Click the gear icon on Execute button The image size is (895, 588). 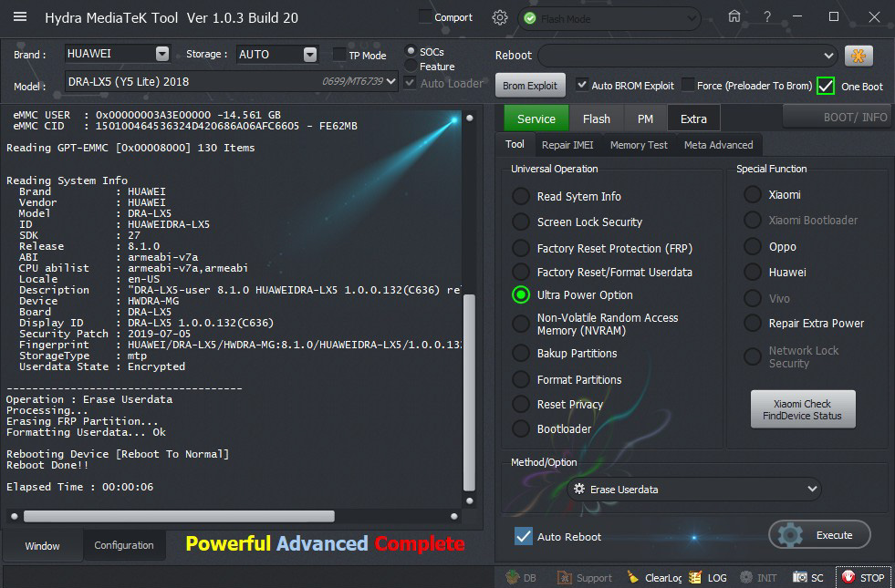pyautogui.click(x=791, y=535)
